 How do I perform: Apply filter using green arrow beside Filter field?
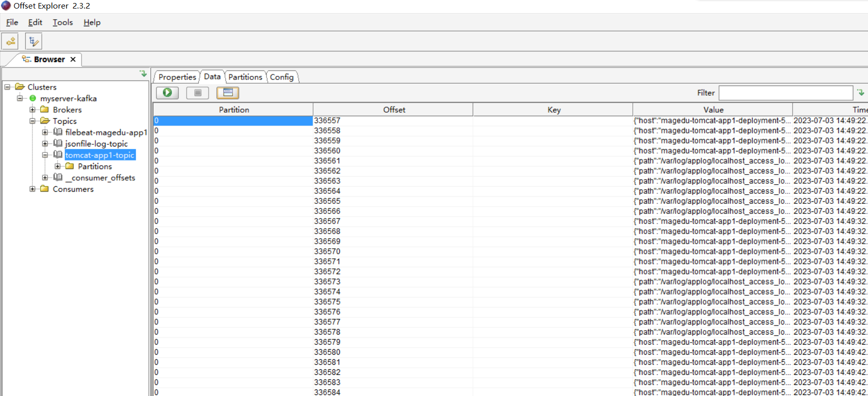click(861, 93)
